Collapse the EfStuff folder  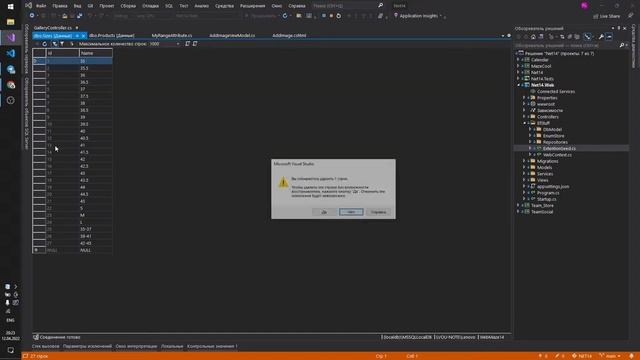coord(524,123)
